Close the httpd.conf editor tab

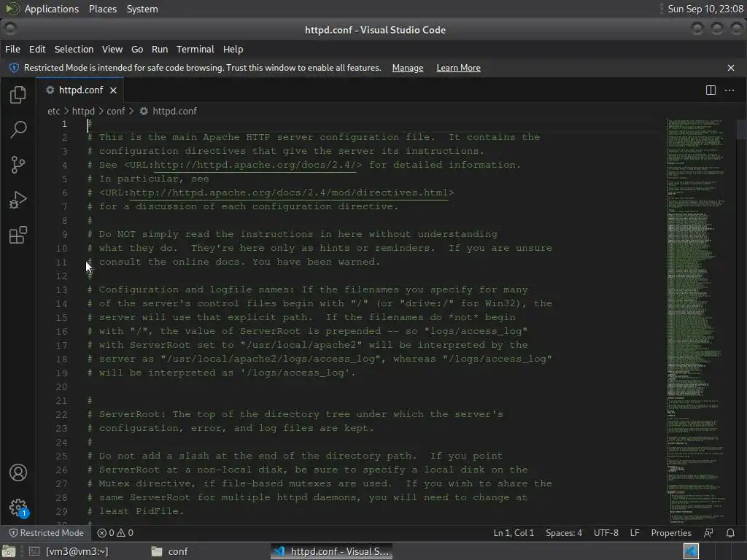(x=113, y=90)
